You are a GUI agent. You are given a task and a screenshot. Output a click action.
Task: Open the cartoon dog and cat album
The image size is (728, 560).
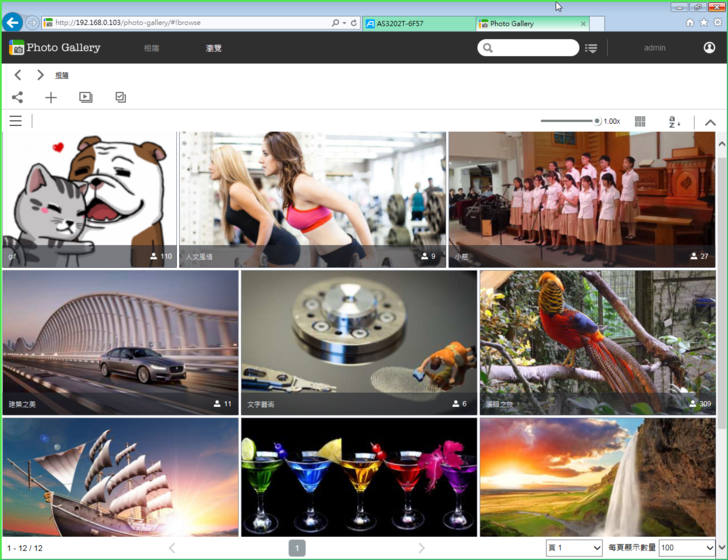(x=90, y=199)
